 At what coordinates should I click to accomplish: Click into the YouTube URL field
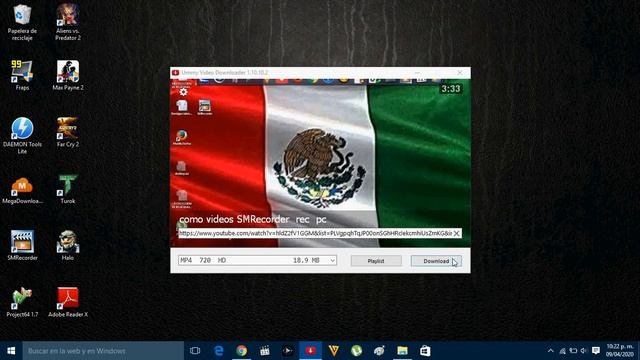315,233
